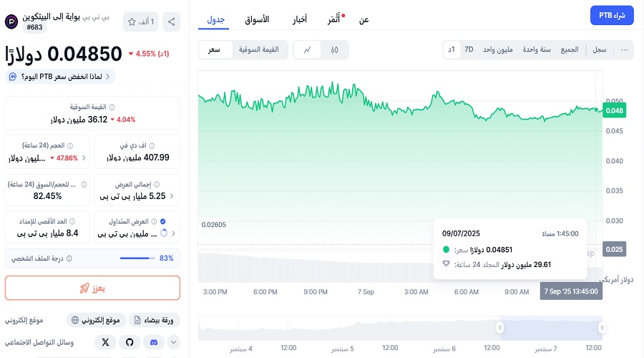Open the news (أخبار) tab
Viewport: 644px width, 358px height.
coord(300,19)
